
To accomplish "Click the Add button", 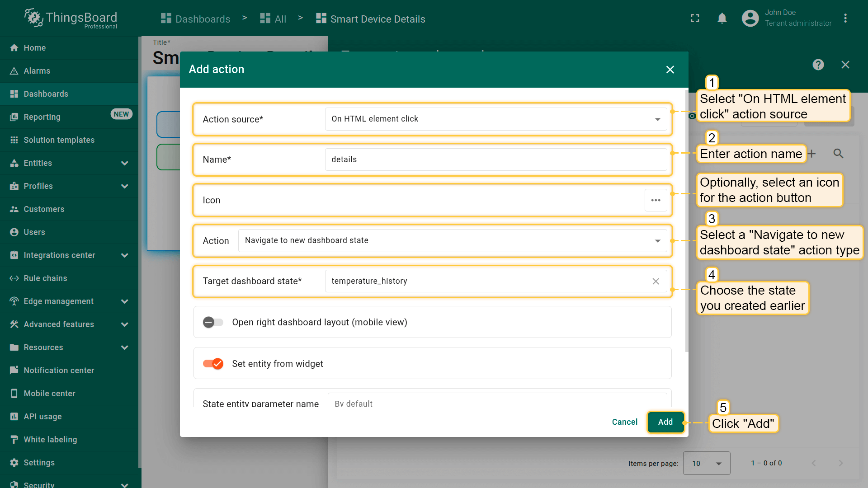I will 665,422.
